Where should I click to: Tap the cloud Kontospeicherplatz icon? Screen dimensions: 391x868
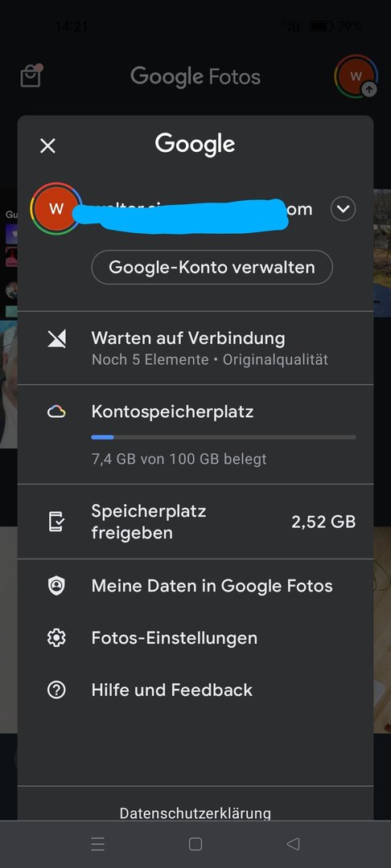56,411
